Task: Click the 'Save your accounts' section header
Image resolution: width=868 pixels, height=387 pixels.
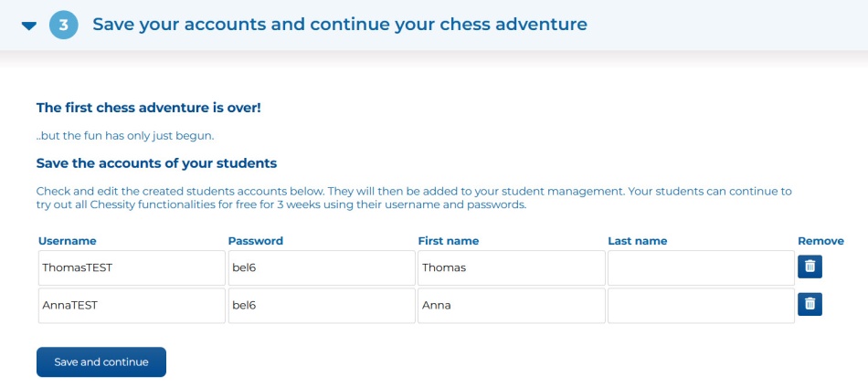Action: [x=339, y=25]
